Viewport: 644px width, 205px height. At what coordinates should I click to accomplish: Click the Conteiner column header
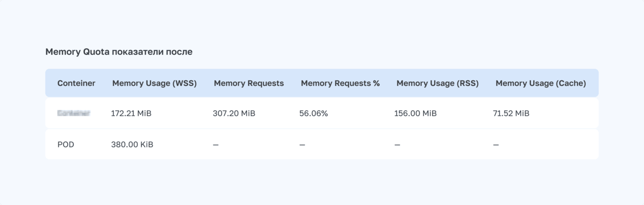pos(76,83)
